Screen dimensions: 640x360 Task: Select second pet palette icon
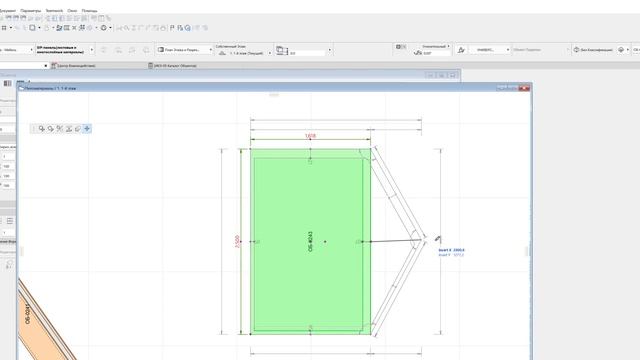51,129
